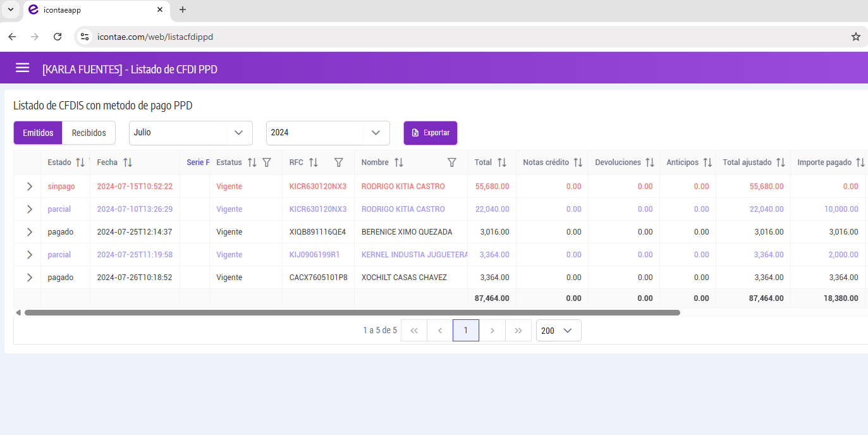Go to page 1 in pagination

466,331
